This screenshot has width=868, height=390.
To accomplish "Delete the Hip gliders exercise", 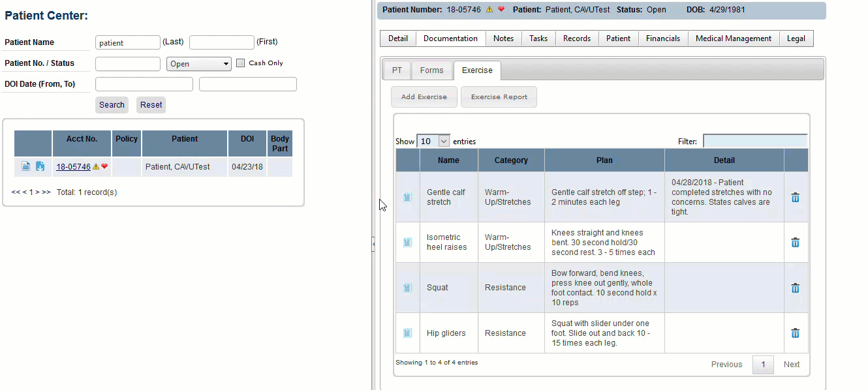I will [x=796, y=333].
